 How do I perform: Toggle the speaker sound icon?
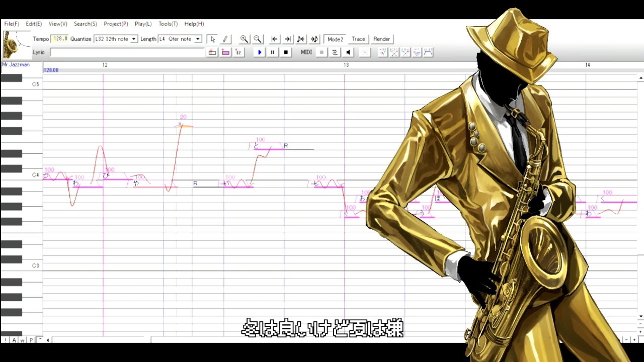pos(348,52)
